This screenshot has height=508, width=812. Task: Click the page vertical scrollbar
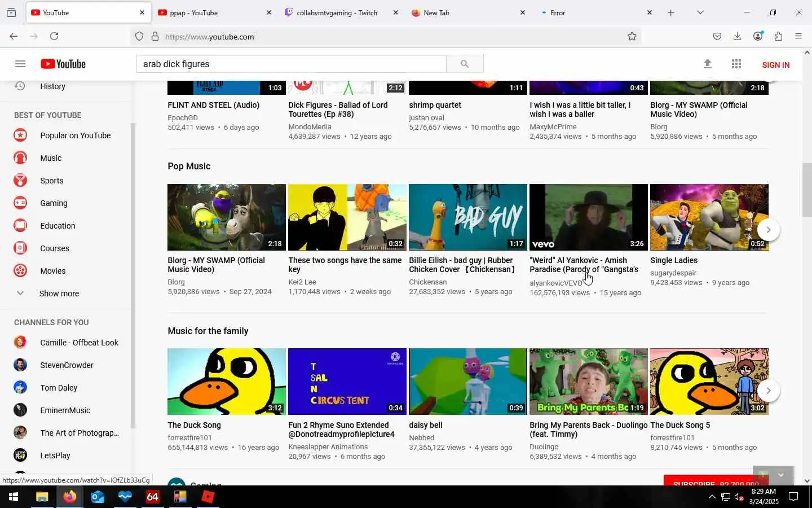point(807,190)
